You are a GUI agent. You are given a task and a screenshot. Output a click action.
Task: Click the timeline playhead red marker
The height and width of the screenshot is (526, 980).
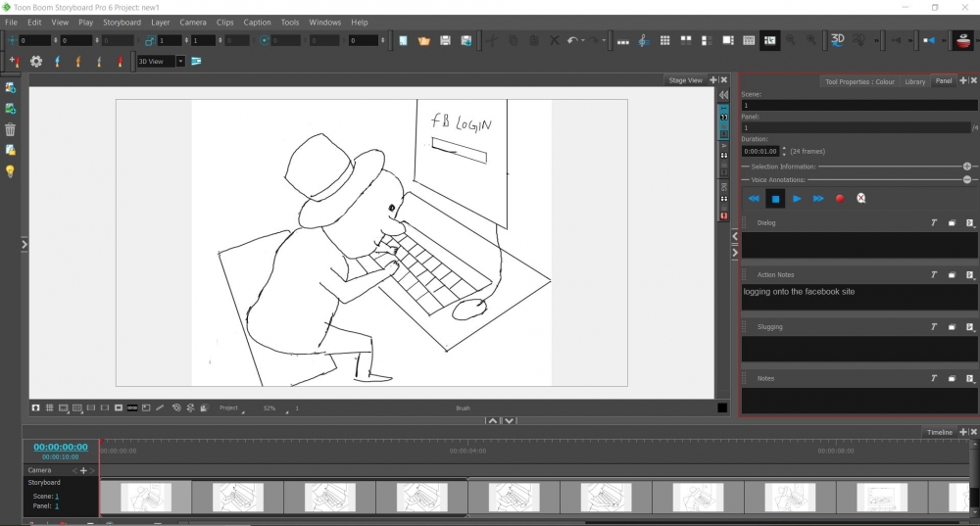click(x=101, y=443)
